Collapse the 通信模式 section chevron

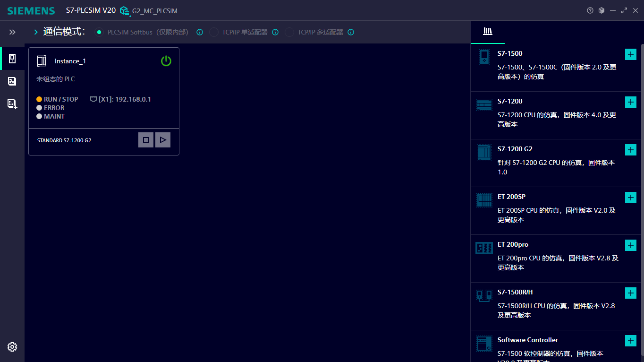[36, 32]
